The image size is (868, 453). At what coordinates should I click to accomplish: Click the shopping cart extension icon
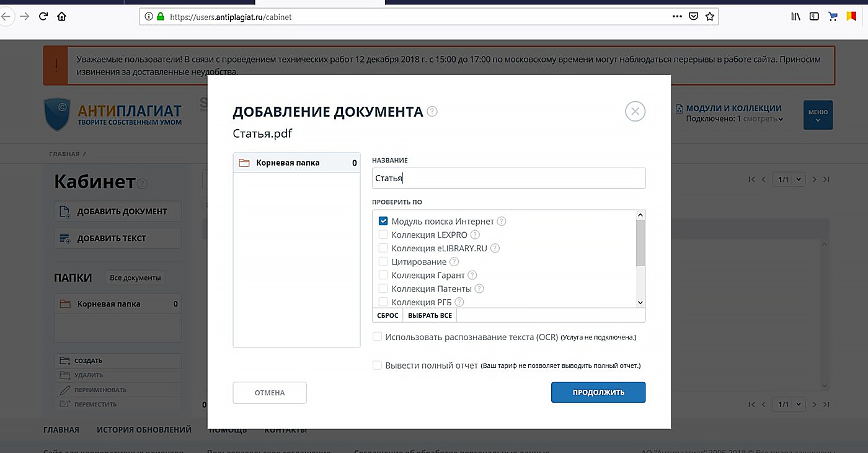tap(833, 17)
